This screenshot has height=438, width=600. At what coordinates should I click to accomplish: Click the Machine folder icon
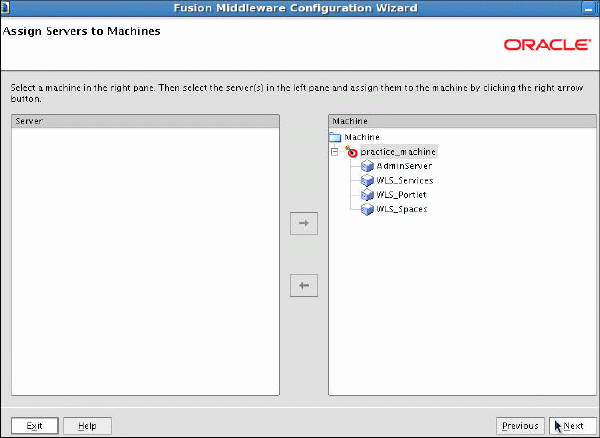pos(335,137)
